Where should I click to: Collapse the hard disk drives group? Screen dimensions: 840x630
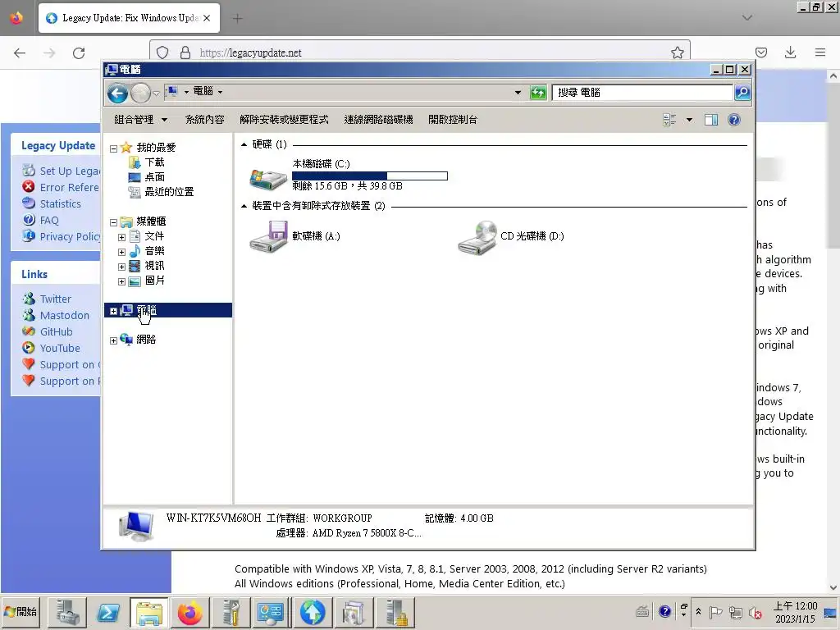tap(244, 144)
